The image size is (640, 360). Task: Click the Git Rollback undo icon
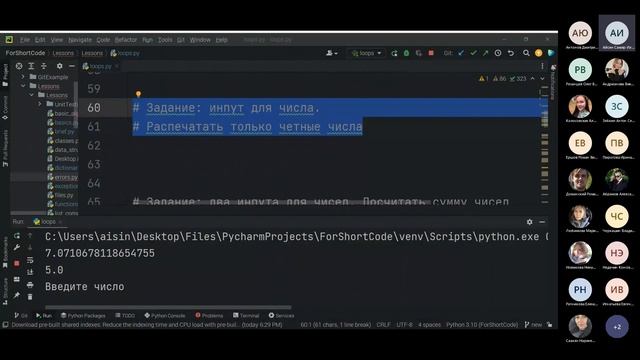point(511,53)
